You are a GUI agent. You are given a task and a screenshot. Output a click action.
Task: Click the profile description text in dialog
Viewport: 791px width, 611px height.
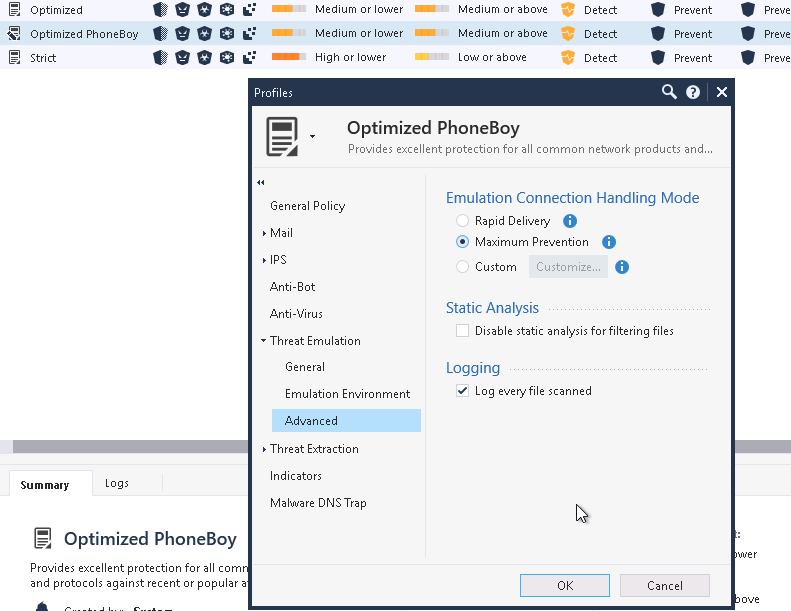click(x=530, y=149)
